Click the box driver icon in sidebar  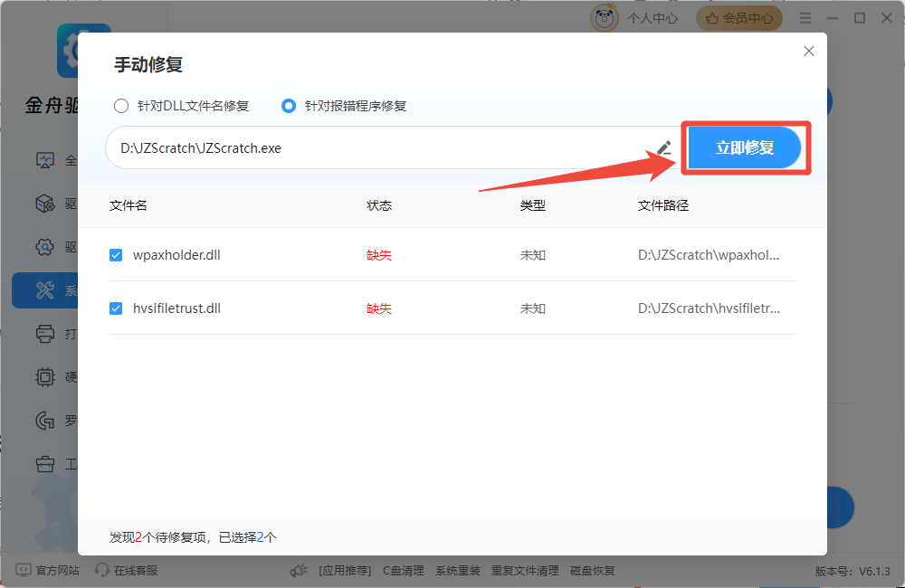pos(45,204)
